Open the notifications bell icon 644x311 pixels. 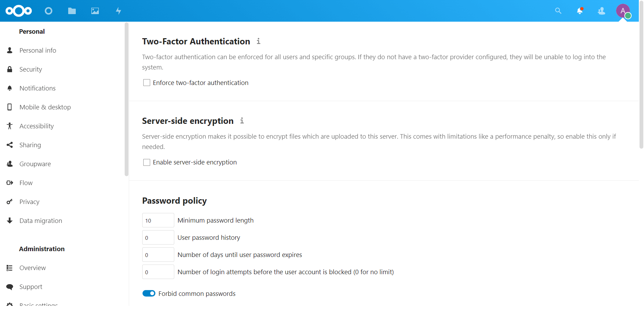580,11
